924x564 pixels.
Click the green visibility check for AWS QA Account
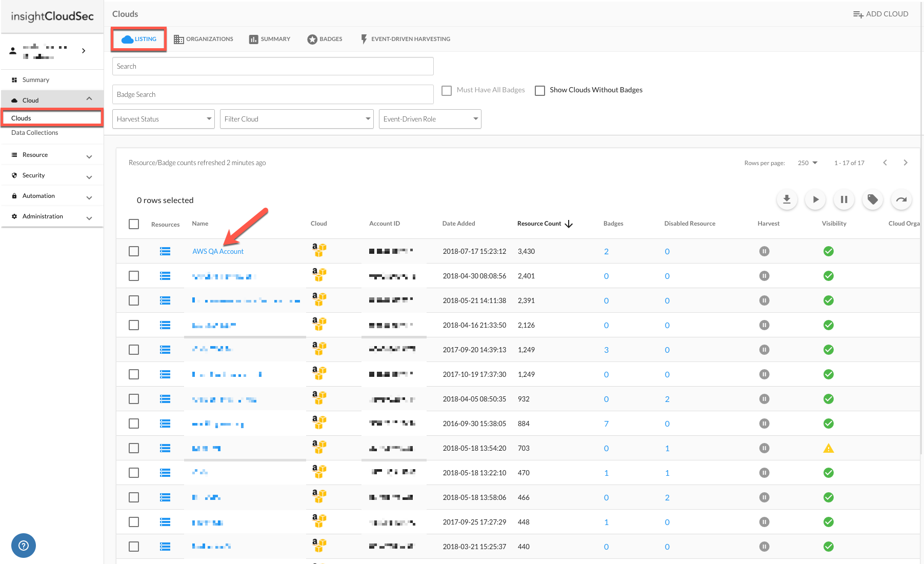click(x=829, y=251)
